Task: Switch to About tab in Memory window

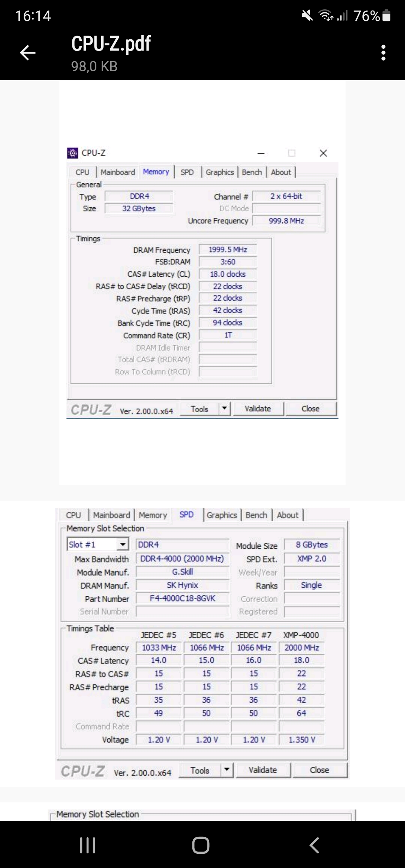Action: (x=281, y=172)
